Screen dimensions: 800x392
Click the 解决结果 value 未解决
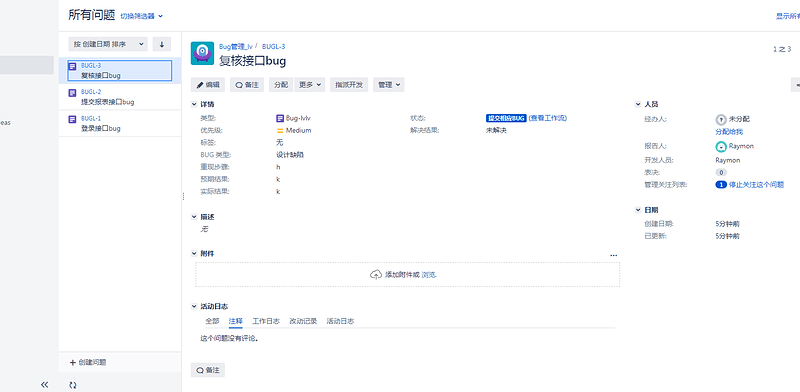click(496, 130)
